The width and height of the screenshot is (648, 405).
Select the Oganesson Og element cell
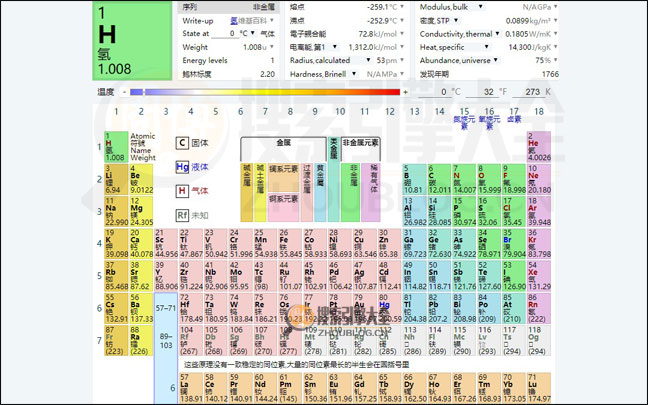click(x=539, y=341)
